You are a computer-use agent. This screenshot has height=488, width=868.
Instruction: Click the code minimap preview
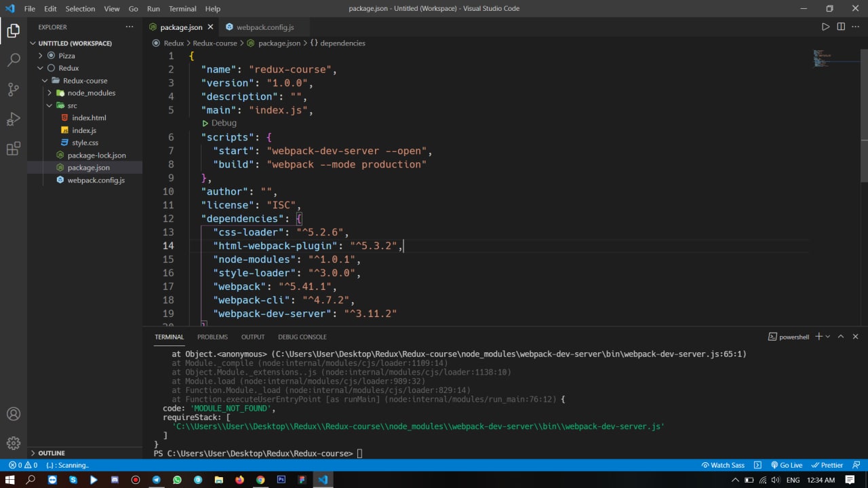[x=836, y=58]
